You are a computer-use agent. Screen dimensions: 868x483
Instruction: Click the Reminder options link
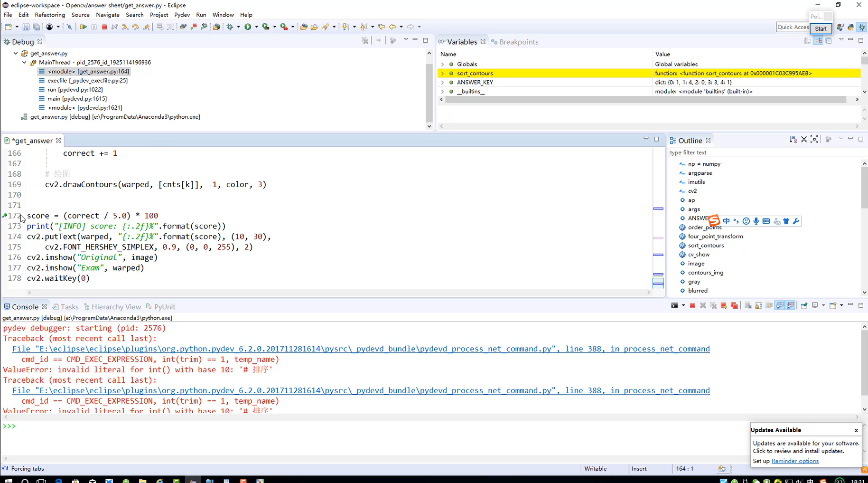[x=795, y=461]
